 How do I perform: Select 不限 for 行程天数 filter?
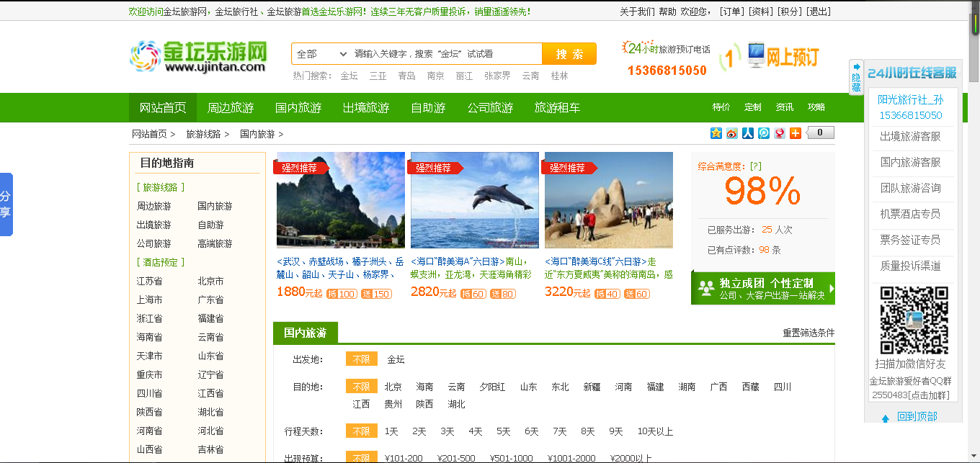361,431
